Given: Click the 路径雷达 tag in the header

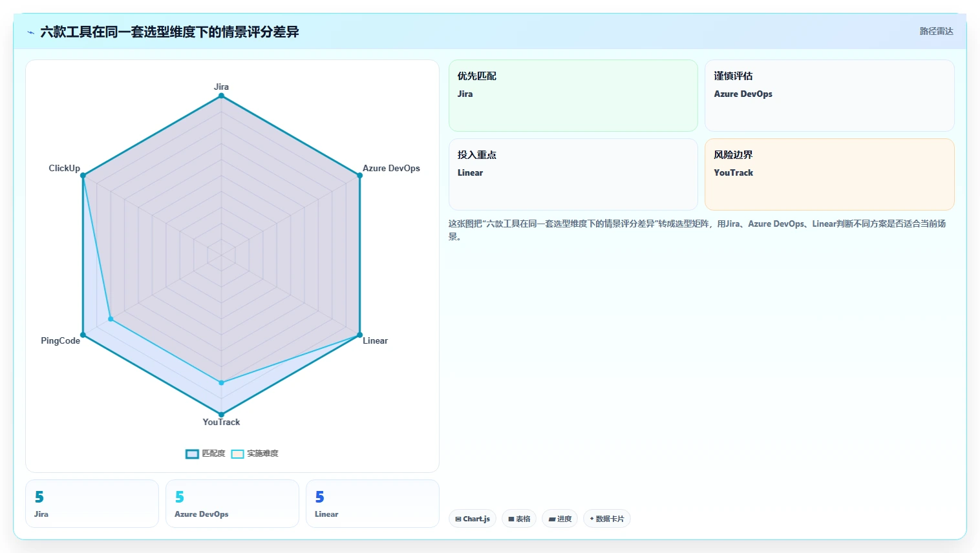Looking at the screenshot, I should point(936,31).
